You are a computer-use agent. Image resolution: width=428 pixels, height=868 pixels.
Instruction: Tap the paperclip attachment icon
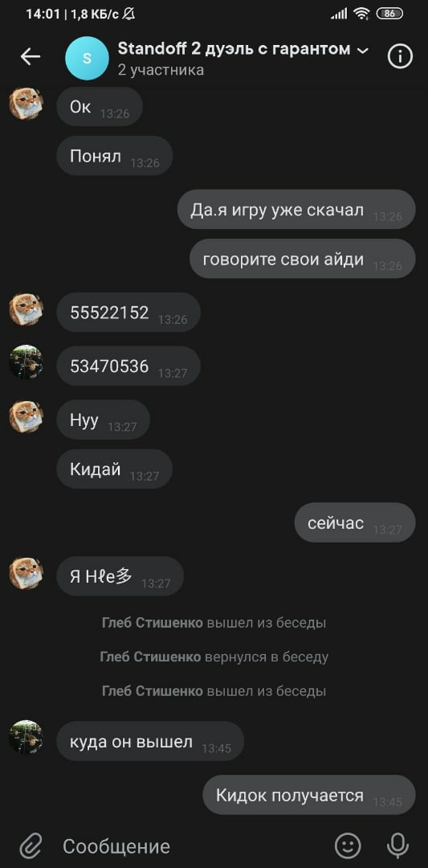click(31, 846)
